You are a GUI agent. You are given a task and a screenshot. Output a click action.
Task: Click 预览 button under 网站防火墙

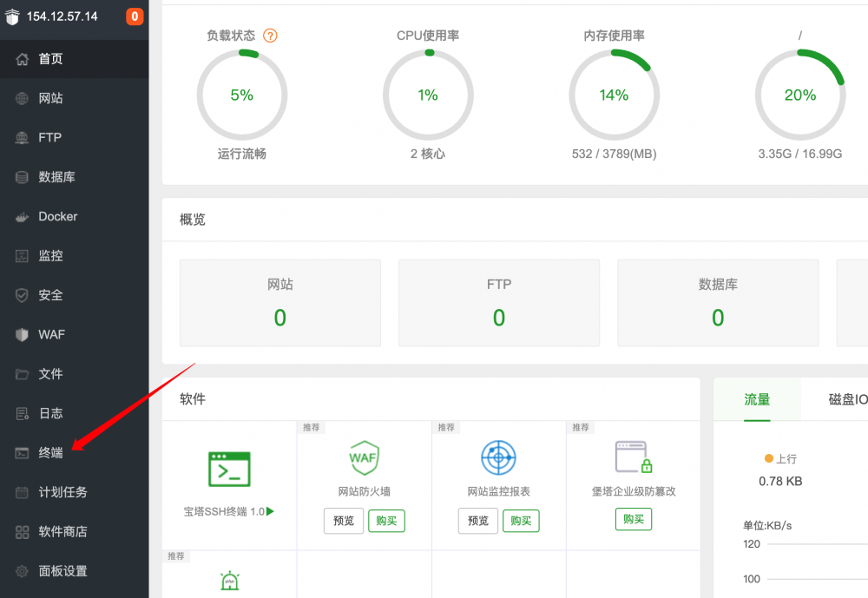tap(344, 521)
